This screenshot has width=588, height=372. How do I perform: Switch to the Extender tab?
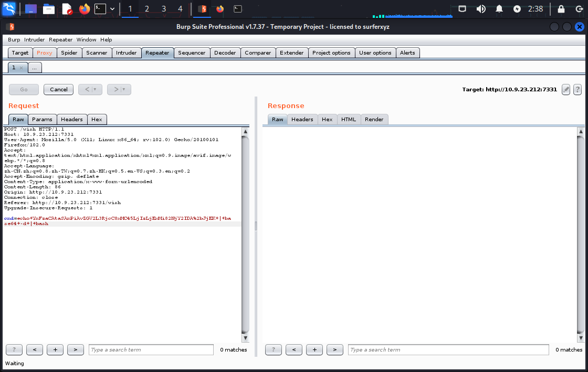(x=292, y=53)
